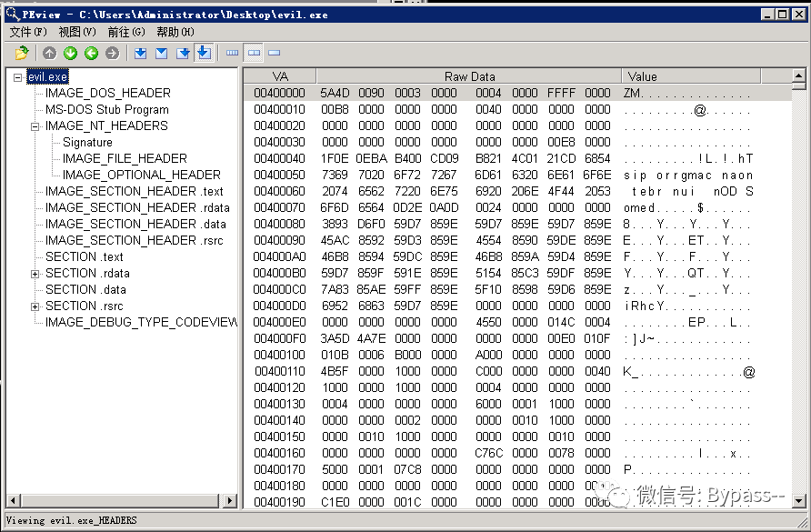811x532 pixels.
Task: Open the 帮助(H) menu
Action: click(175, 32)
